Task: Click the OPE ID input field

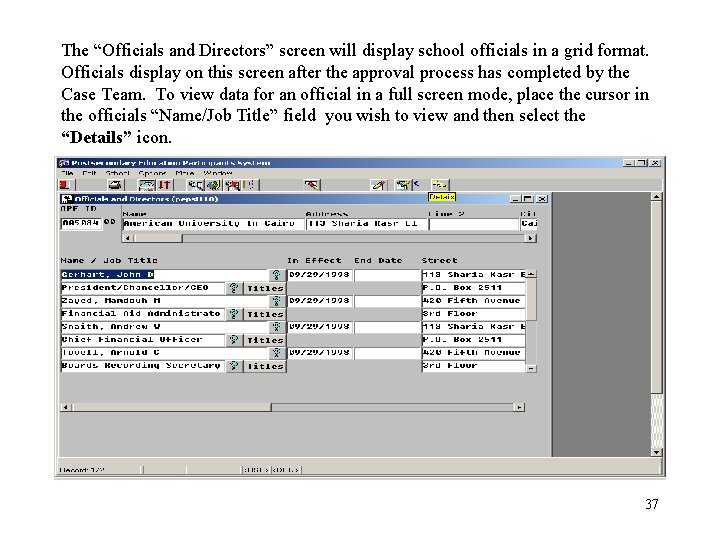Action: (81, 224)
